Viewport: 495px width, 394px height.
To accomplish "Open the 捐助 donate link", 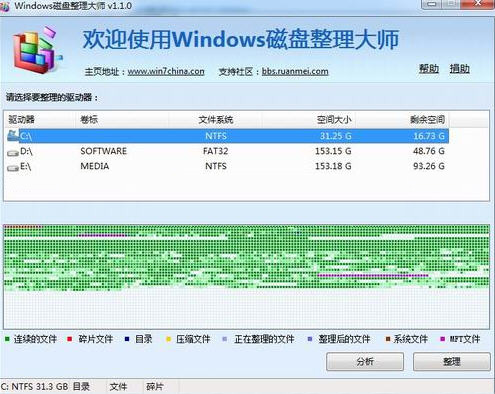I will (x=459, y=69).
